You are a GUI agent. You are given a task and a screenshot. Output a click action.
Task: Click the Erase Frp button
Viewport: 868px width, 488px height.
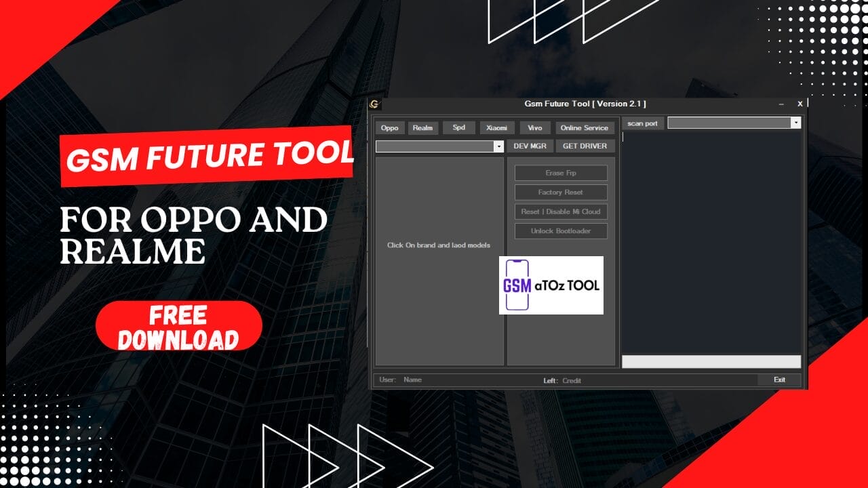[x=561, y=173]
